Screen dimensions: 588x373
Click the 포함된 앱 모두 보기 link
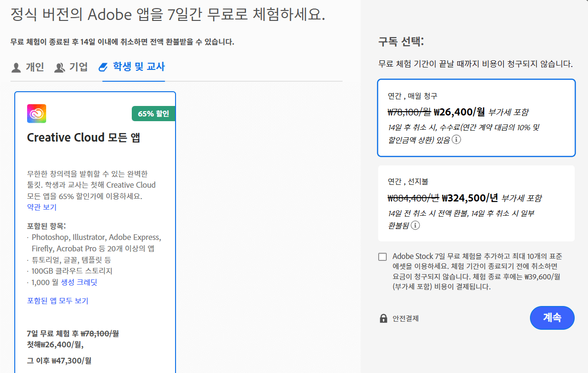57,300
